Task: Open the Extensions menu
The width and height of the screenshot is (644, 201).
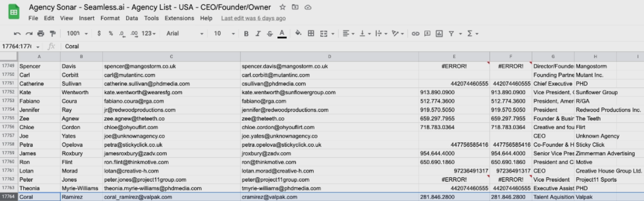Action: pyautogui.click(x=179, y=18)
